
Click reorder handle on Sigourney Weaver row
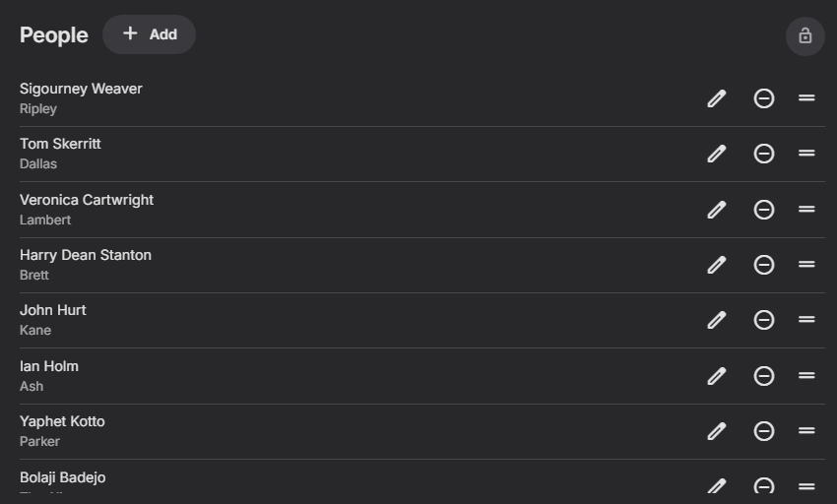[x=806, y=98]
